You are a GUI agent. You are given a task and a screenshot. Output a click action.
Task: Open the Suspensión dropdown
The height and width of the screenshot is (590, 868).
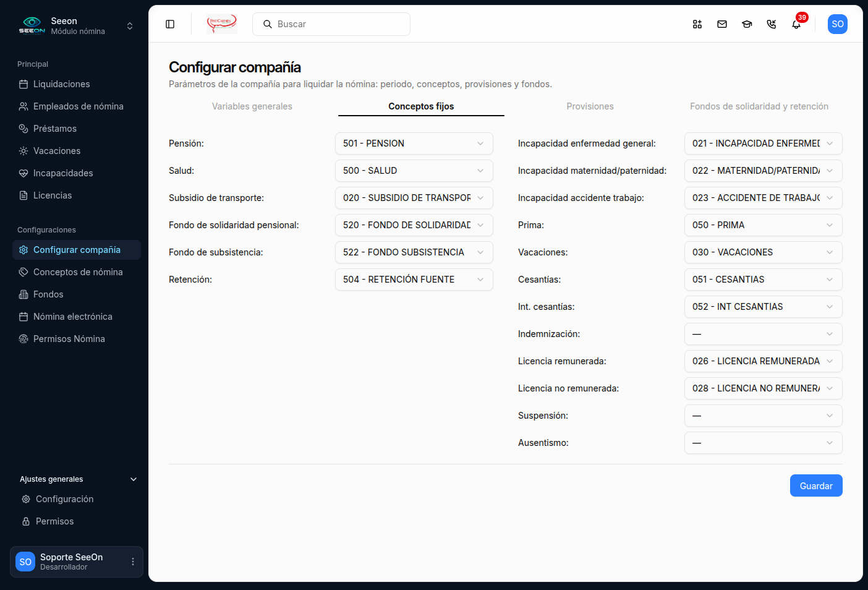click(764, 416)
